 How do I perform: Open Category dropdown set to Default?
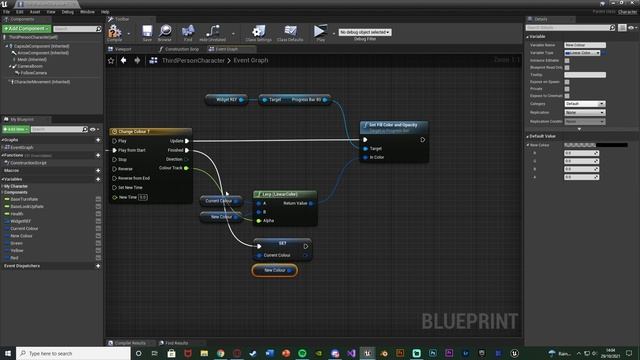pyautogui.click(x=584, y=104)
